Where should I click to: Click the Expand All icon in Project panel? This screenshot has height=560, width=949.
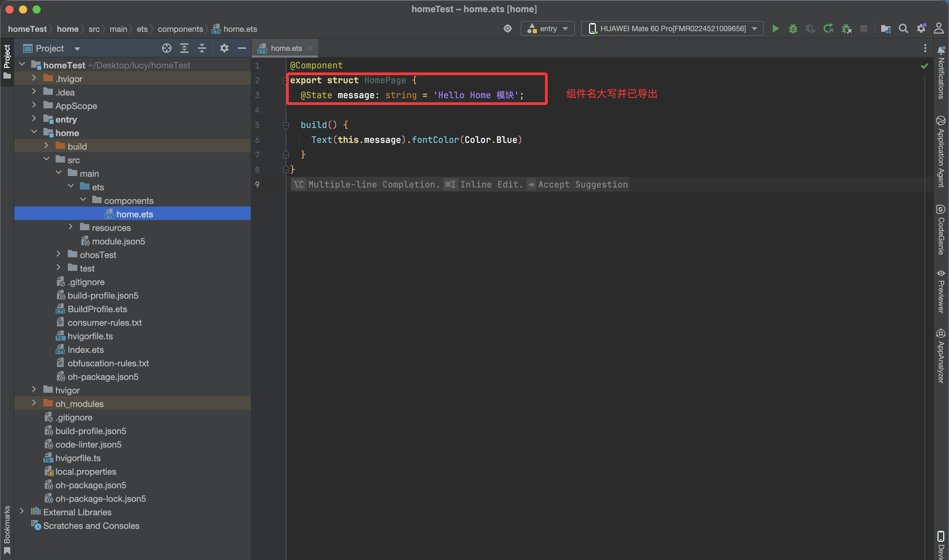(184, 48)
